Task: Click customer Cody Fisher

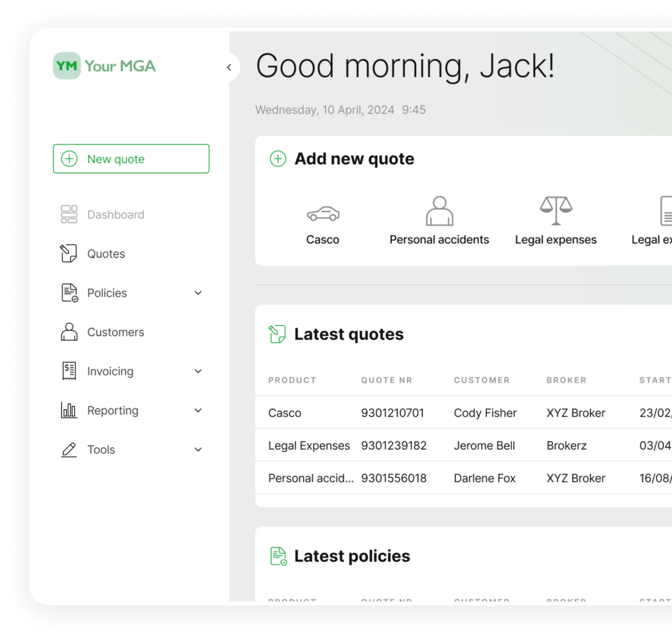Action: pos(485,413)
